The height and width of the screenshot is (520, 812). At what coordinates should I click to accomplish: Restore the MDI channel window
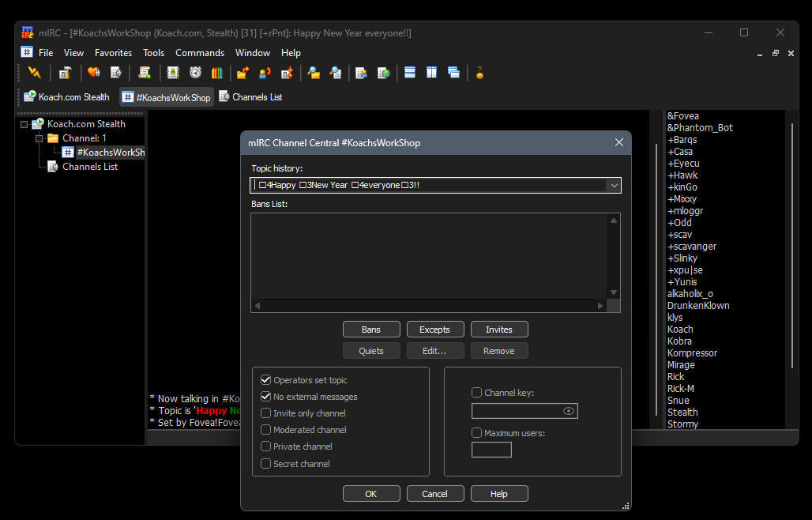click(775, 53)
